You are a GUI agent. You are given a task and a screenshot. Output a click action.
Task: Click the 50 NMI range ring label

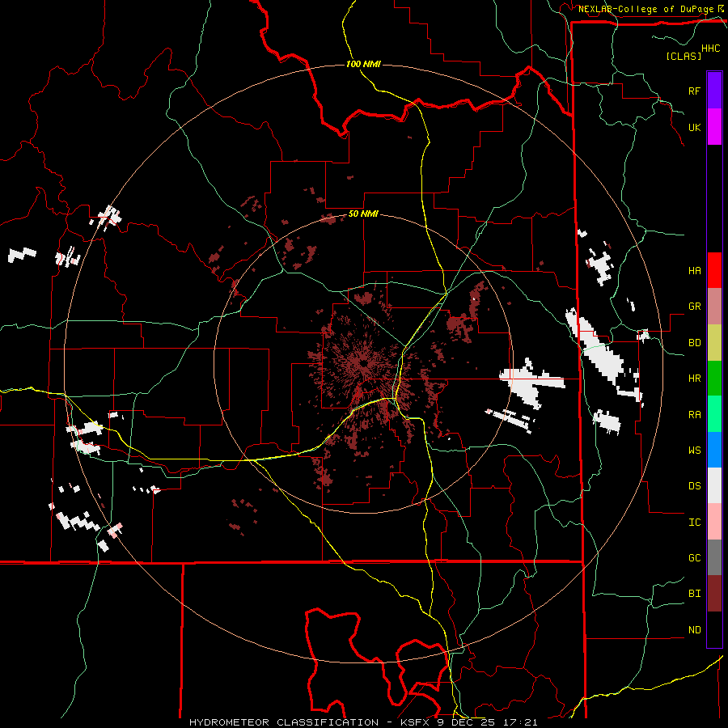click(x=363, y=214)
